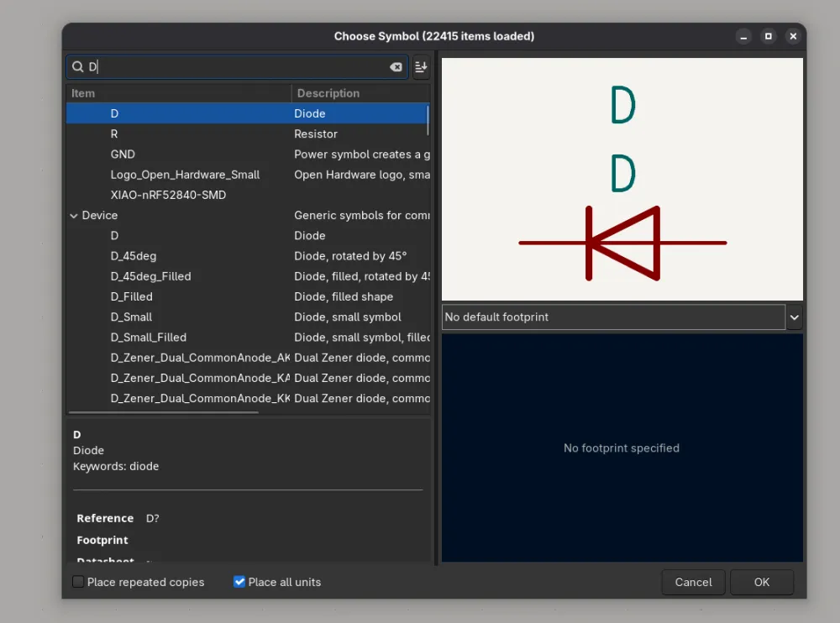Cancel the symbol chooser
The height and width of the screenshot is (623, 840).
click(693, 582)
